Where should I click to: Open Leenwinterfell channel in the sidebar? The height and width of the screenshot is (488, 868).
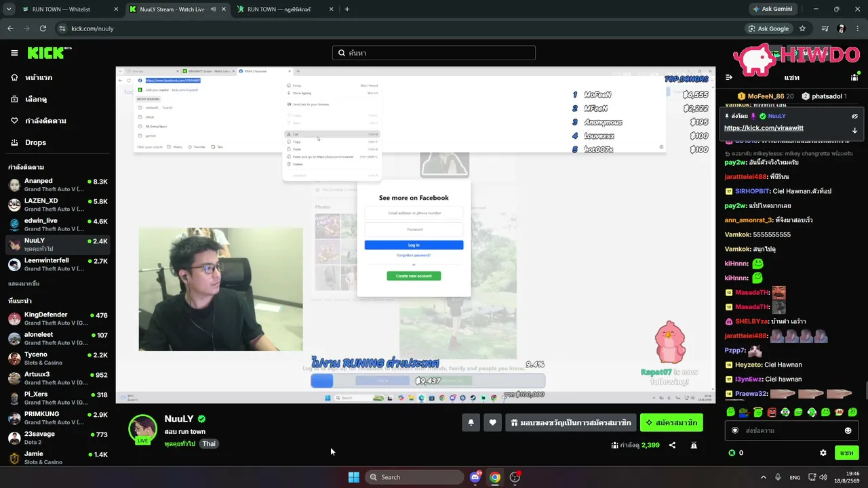click(x=58, y=264)
